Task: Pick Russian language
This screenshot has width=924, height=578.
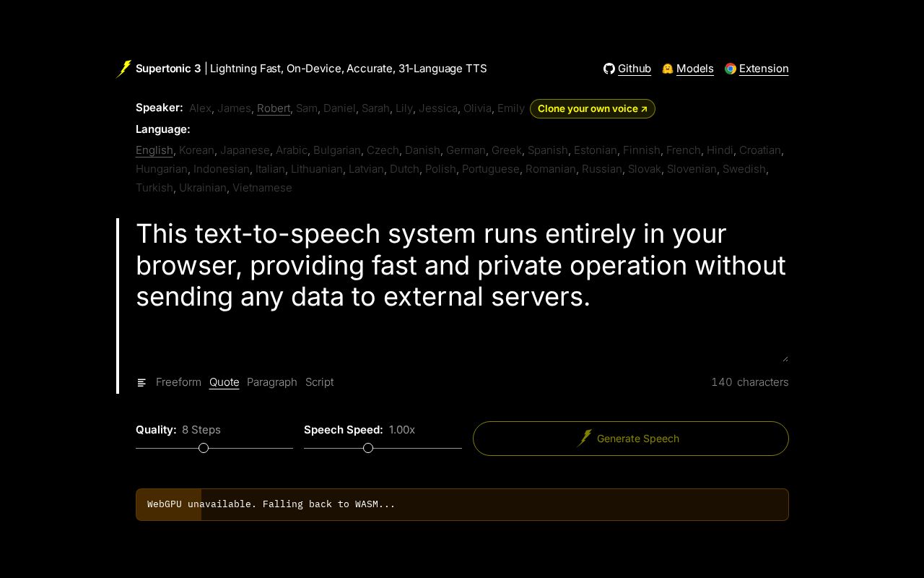Action: (x=602, y=169)
